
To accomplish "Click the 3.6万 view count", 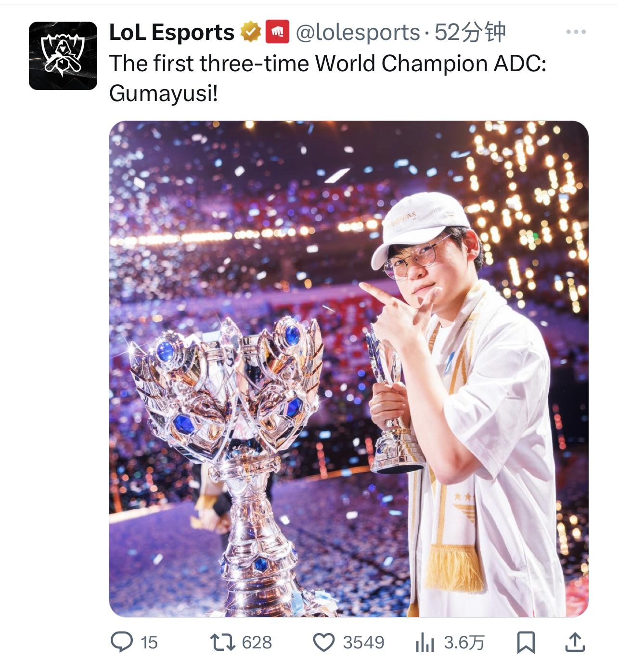I will point(464,643).
